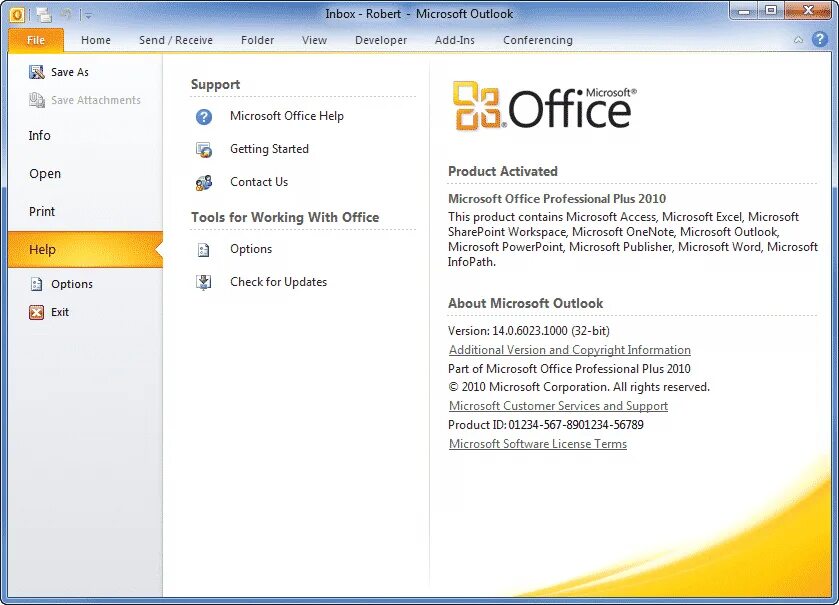Open the Add-Ins tab
The height and width of the screenshot is (605, 839).
[454, 40]
